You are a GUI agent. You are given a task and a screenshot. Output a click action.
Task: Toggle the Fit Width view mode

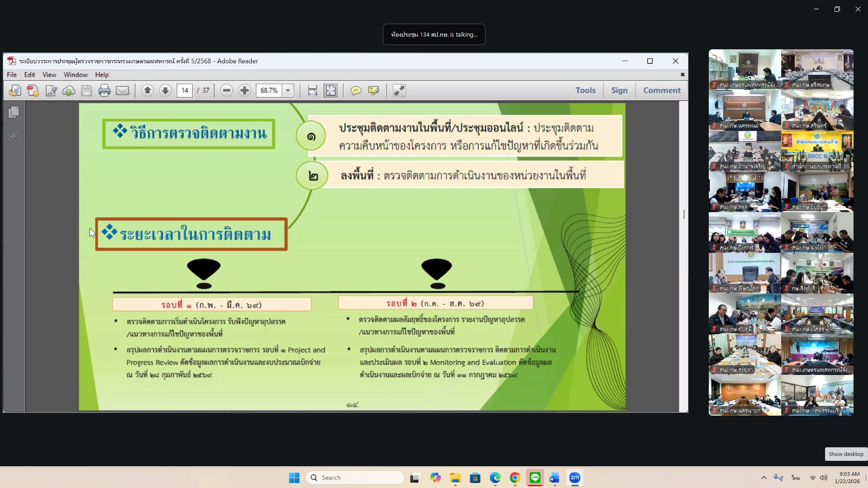coord(312,90)
